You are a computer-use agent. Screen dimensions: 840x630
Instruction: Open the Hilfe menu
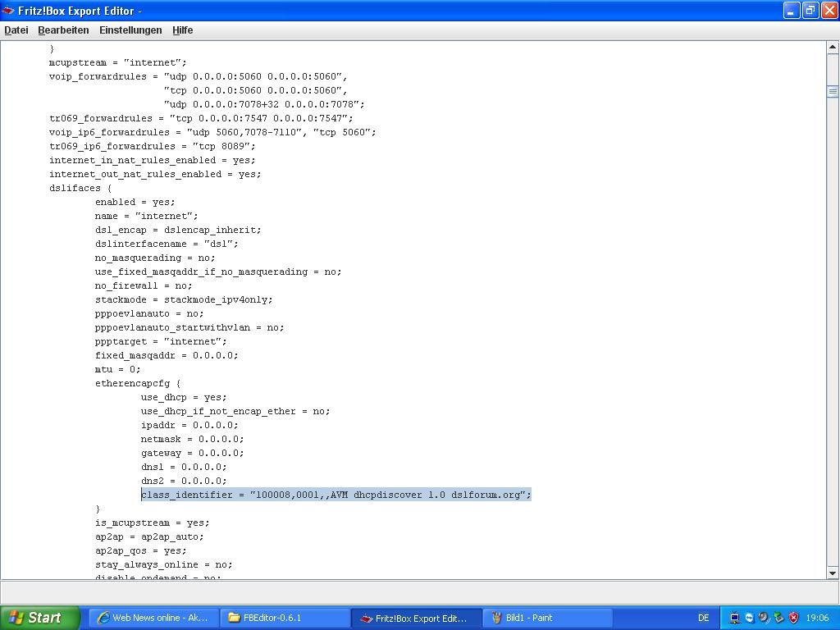click(x=182, y=30)
